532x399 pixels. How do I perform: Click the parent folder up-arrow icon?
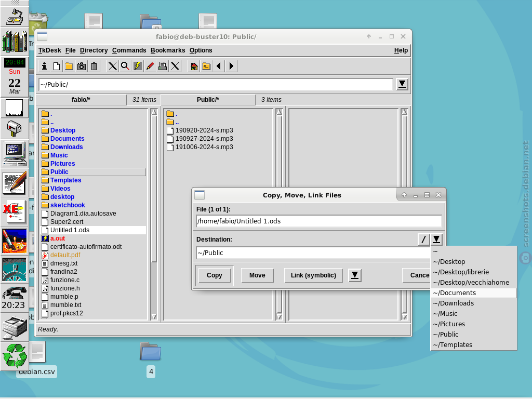click(x=206, y=66)
